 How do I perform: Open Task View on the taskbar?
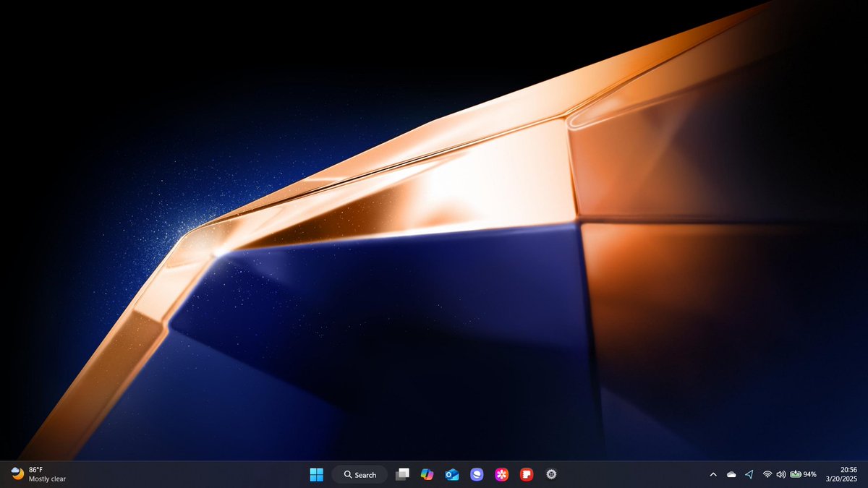(x=402, y=474)
